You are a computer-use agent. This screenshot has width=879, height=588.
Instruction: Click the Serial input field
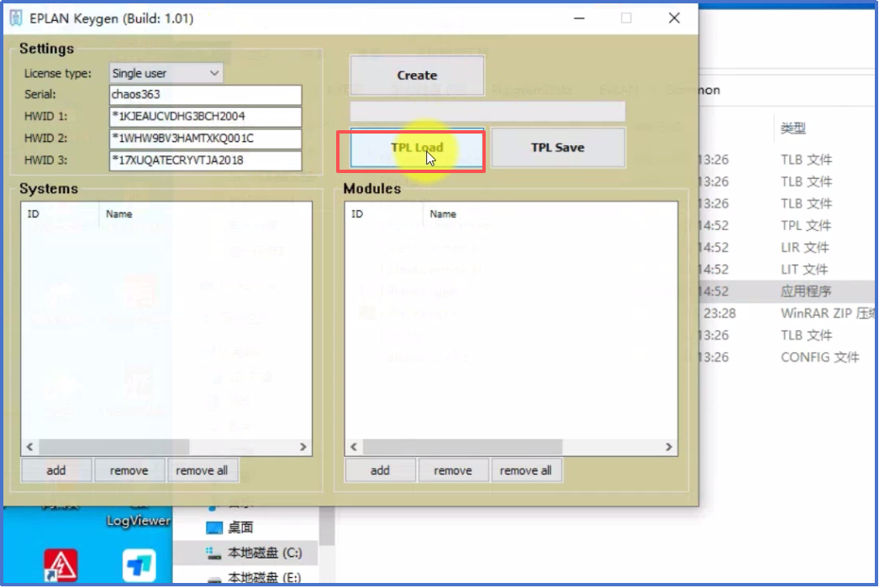(205, 95)
